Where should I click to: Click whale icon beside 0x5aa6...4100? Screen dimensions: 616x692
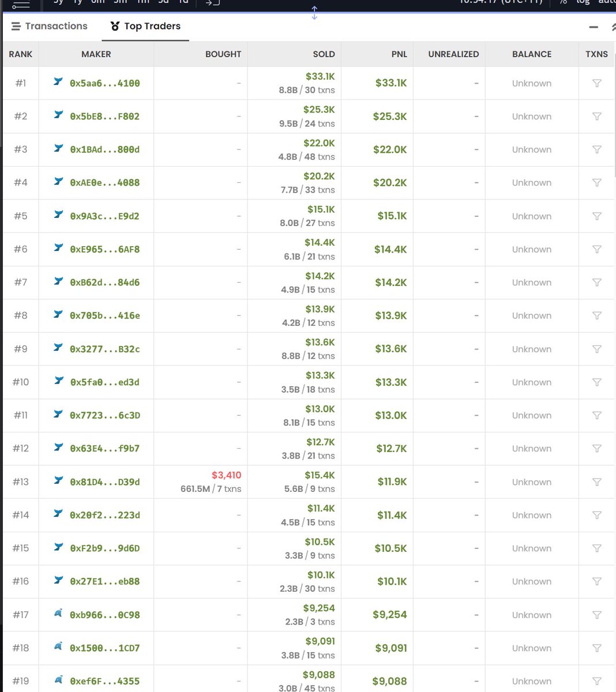[58, 81]
